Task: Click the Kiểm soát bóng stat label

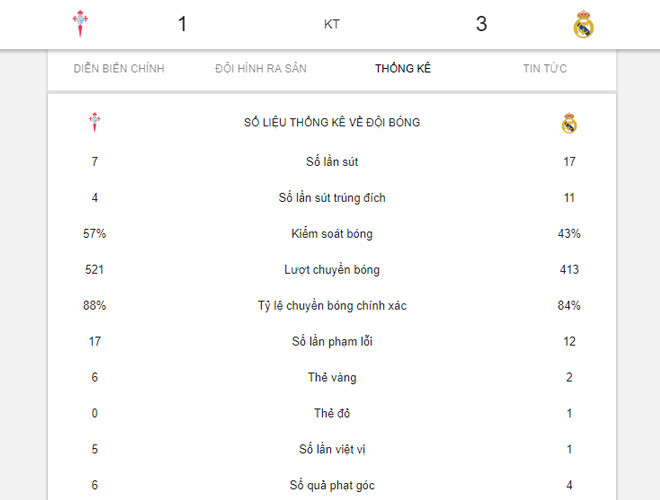Action: 332,234
